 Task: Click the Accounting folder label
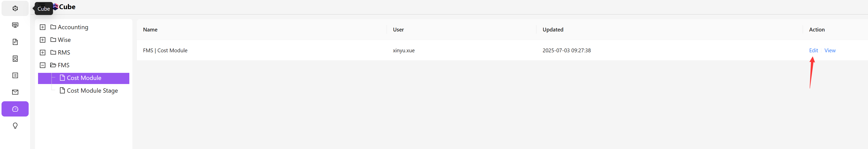(73, 27)
